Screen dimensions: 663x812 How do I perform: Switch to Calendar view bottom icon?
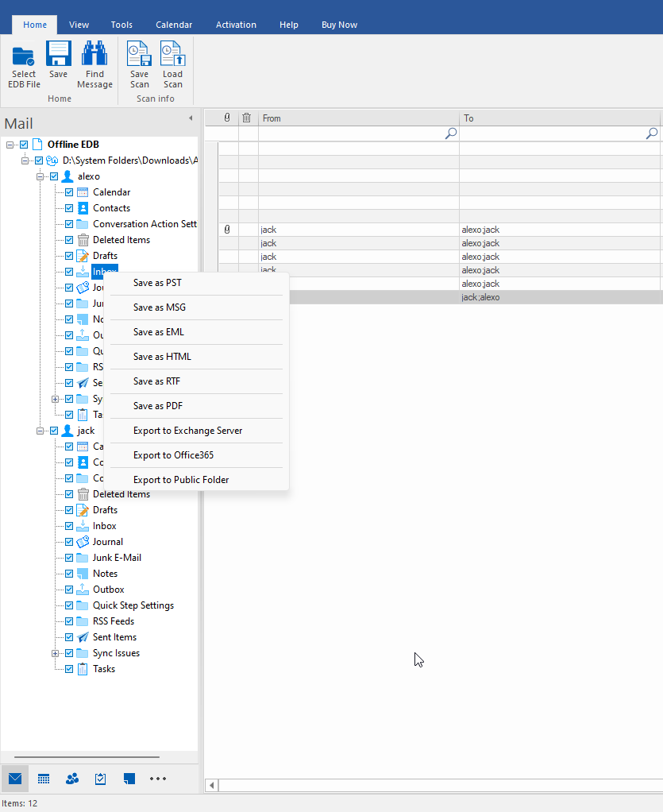click(44, 779)
